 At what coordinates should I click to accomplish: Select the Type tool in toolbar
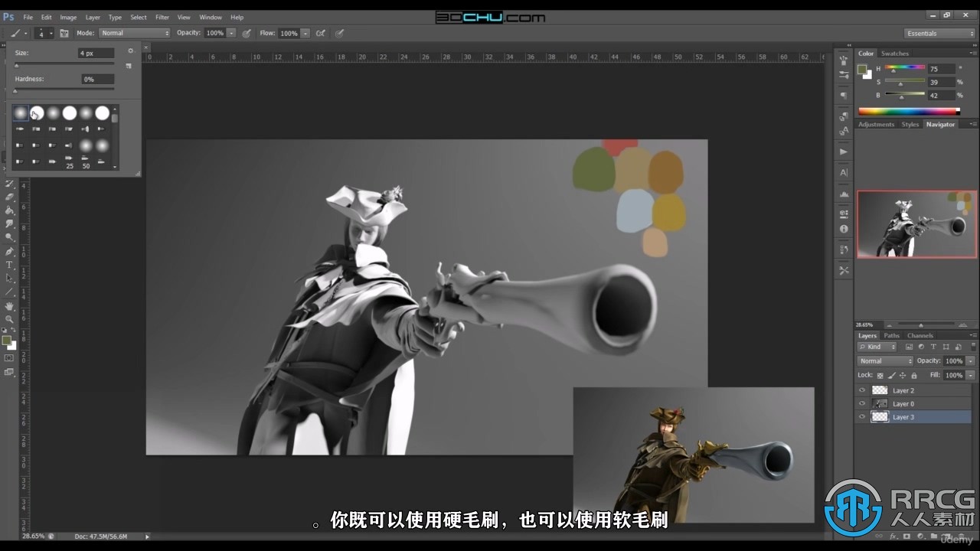[9, 265]
